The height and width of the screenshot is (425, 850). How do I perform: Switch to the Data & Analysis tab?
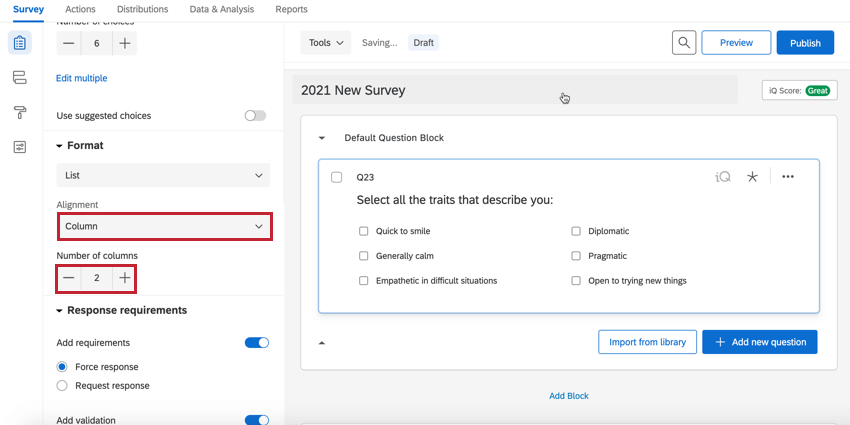click(x=224, y=9)
